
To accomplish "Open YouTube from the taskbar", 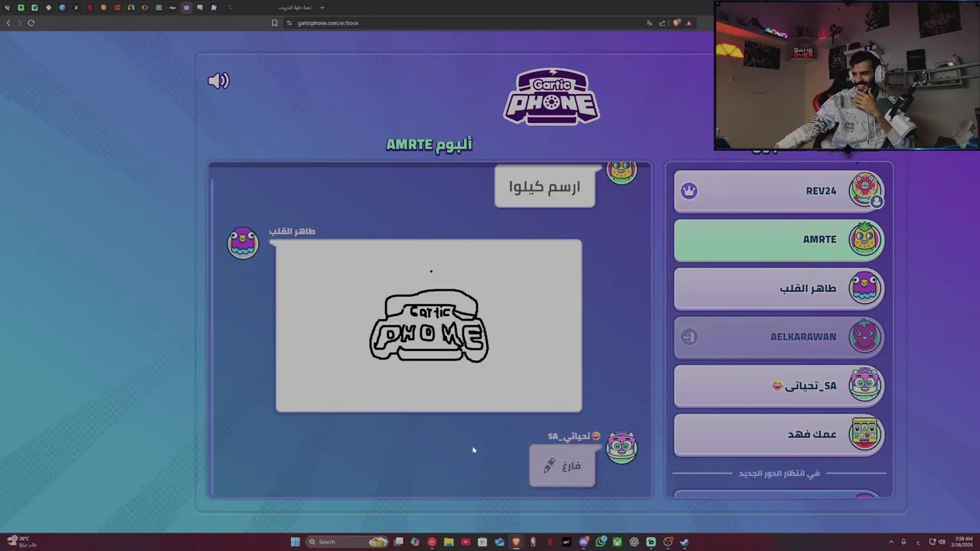I will coord(465,542).
